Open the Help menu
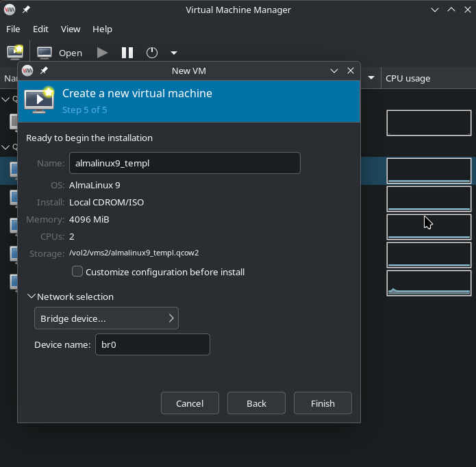 coord(102,29)
